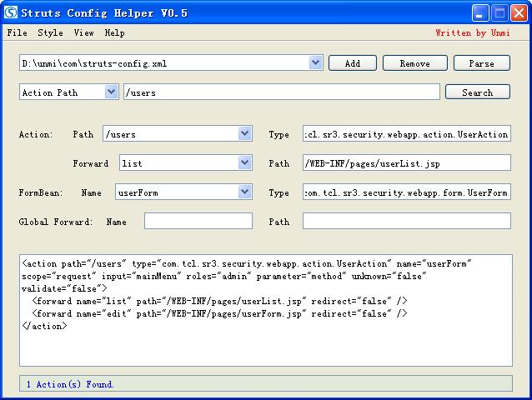
Task: Click inside the XML action output text area
Action: (x=265, y=342)
